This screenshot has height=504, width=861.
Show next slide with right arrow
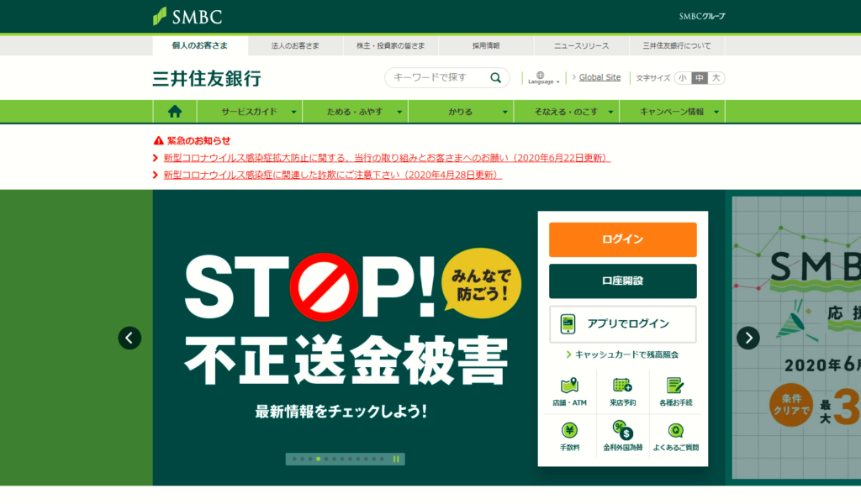point(747,338)
